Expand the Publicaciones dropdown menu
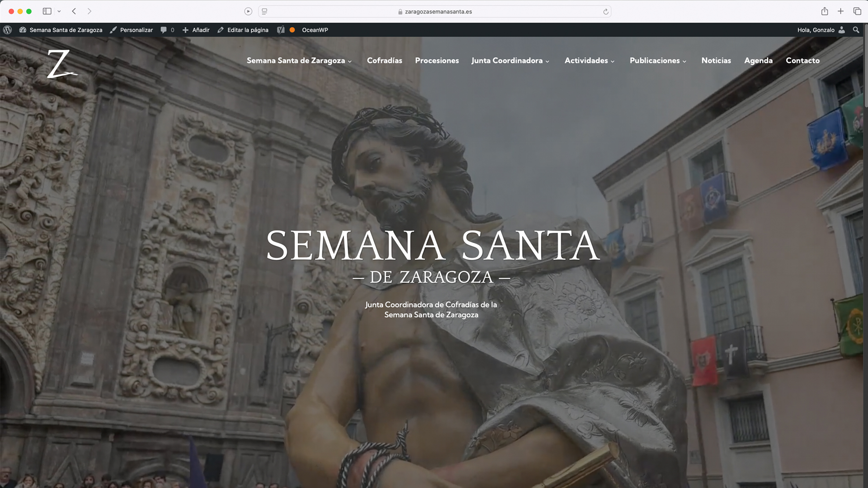Viewport: 868px width, 488px height. [684, 61]
